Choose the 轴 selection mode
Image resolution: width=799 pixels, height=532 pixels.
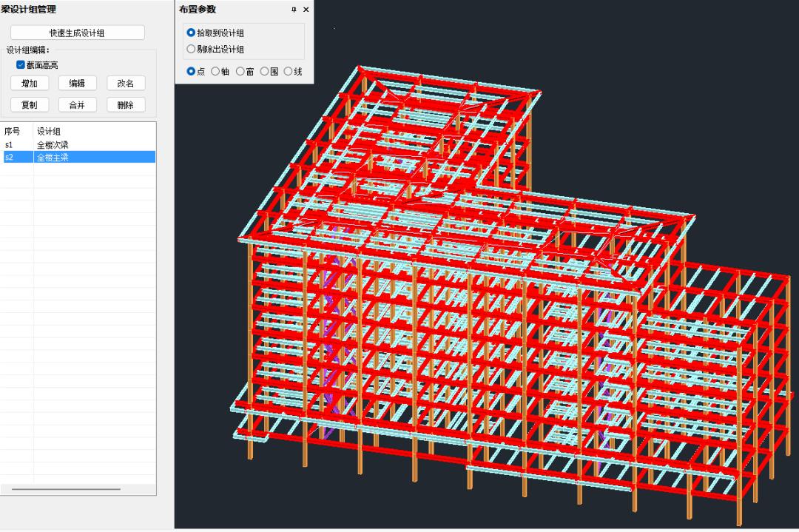(216, 72)
